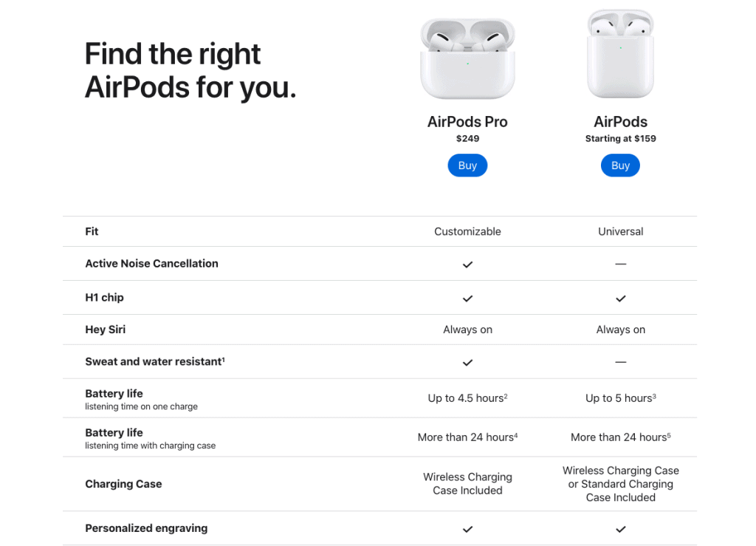Click the AirPods Pro product image
This screenshot has height=546, width=756.
pos(467,55)
